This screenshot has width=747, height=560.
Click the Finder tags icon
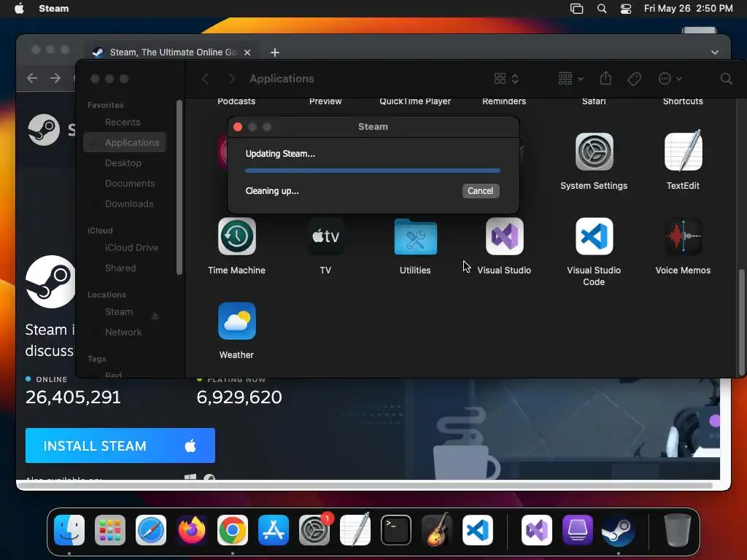click(634, 79)
